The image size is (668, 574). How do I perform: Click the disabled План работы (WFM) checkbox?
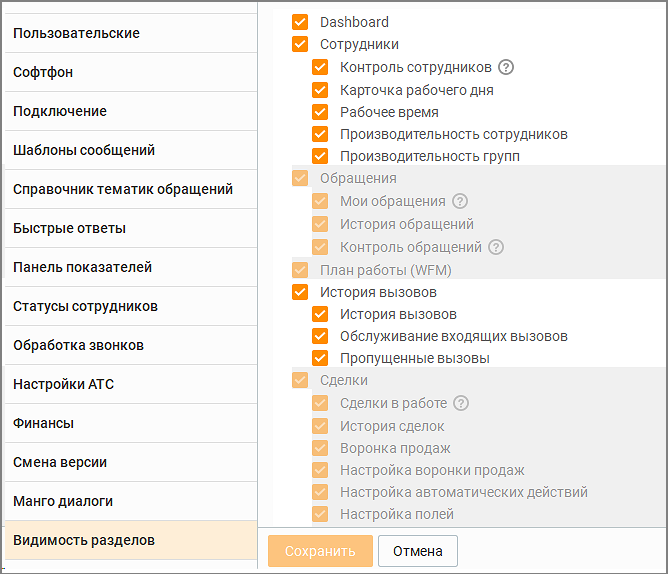pos(300,270)
